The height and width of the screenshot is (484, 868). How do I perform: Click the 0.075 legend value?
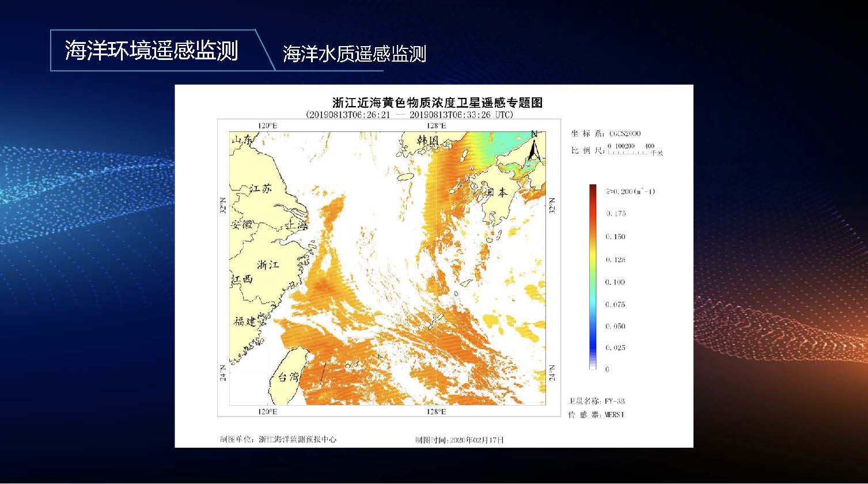click(x=615, y=305)
